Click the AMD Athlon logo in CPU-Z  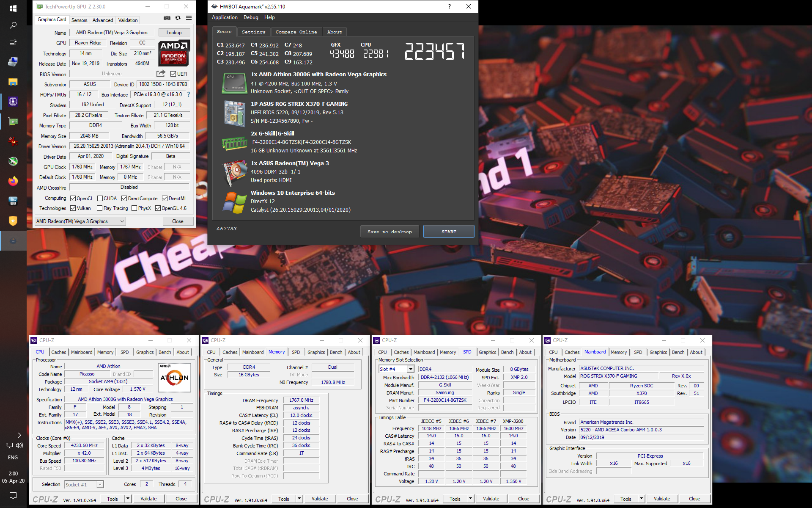(174, 377)
